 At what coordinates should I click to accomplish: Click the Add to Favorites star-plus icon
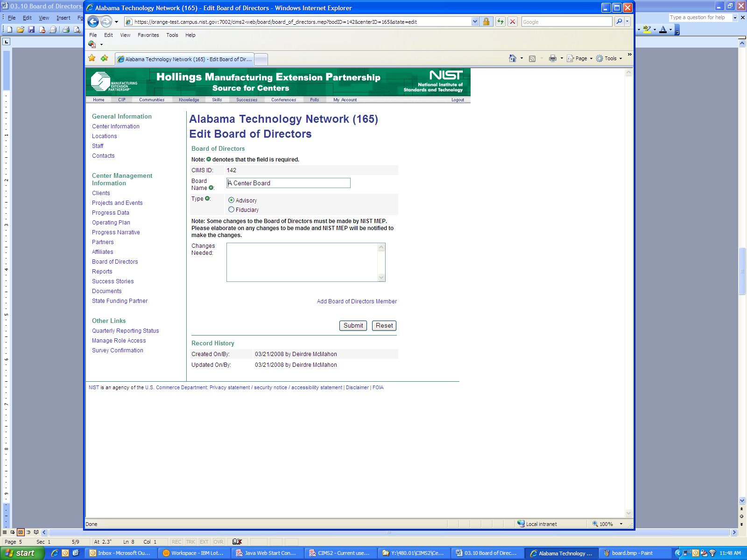pos(104,58)
